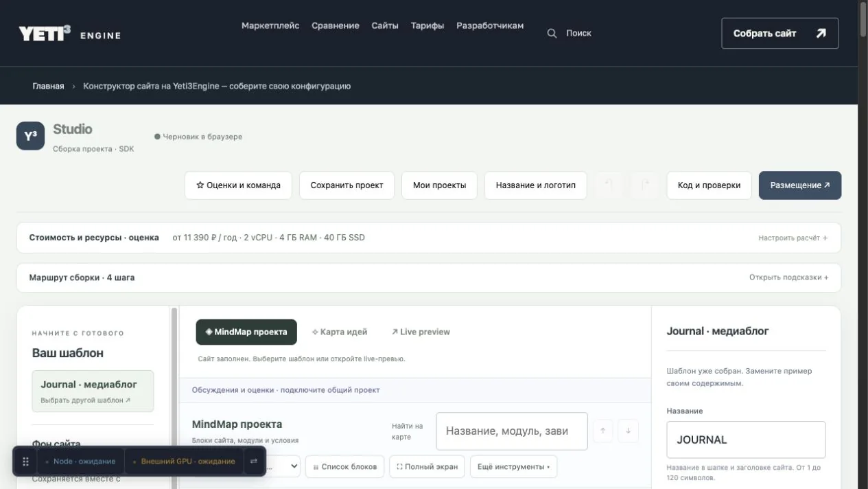
Task: Switch to Live preview tab
Action: click(421, 332)
